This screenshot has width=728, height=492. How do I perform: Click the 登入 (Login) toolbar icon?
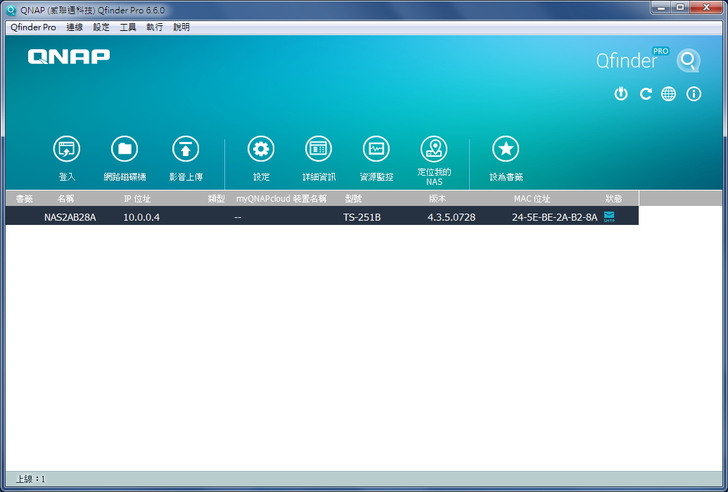[x=67, y=150]
